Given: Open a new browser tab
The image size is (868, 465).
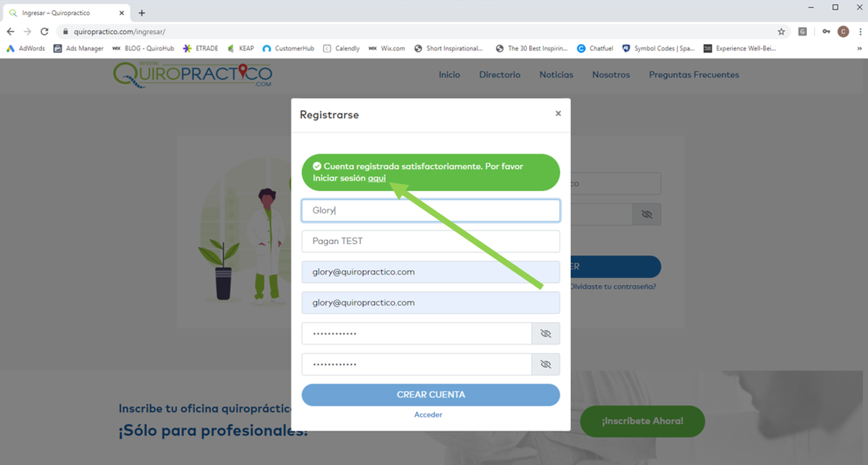Looking at the screenshot, I should point(142,13).
